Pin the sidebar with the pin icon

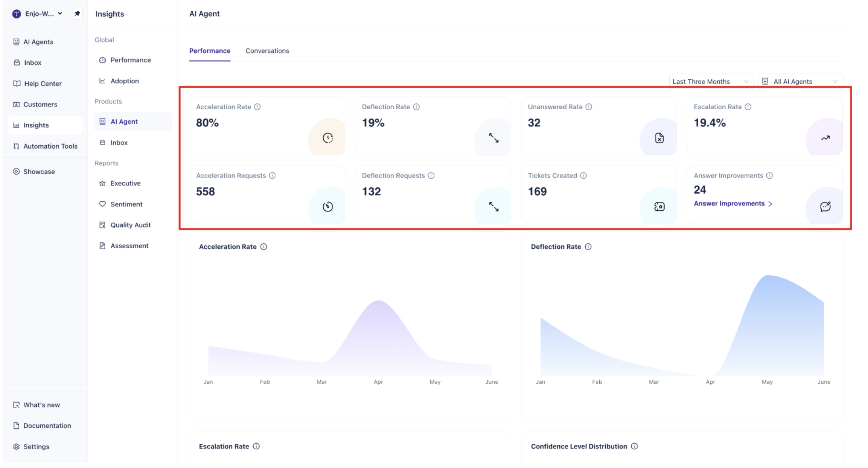(x=77, y=14)
